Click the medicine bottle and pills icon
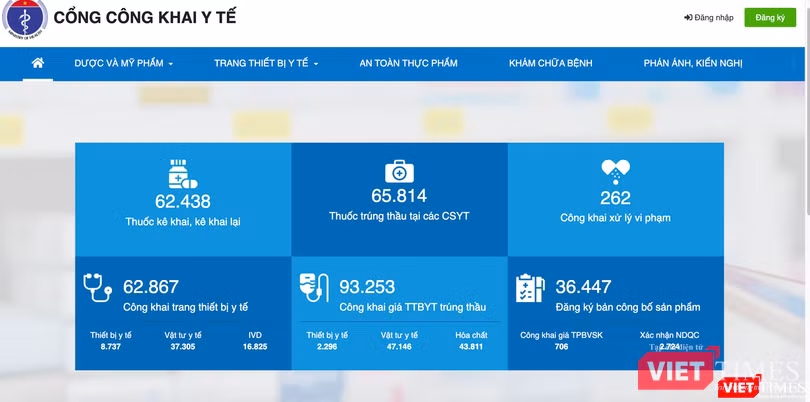Viewport: 810px width, 402px height. pos(183,174)
